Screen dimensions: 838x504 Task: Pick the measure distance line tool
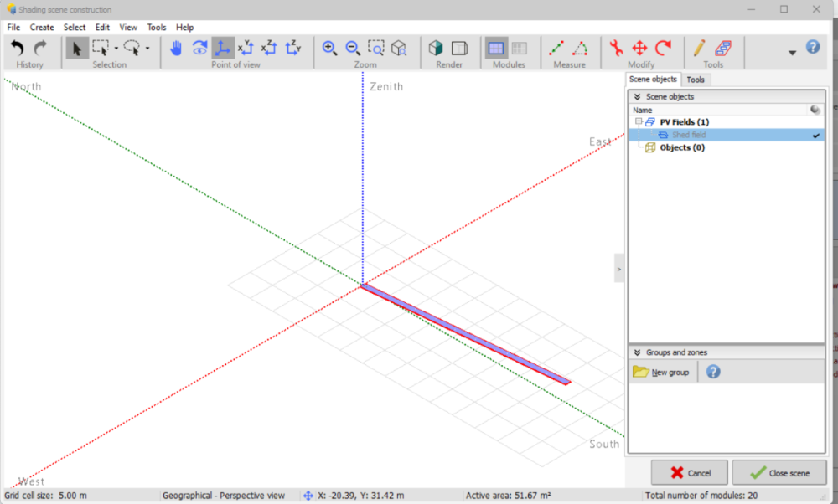556,49
